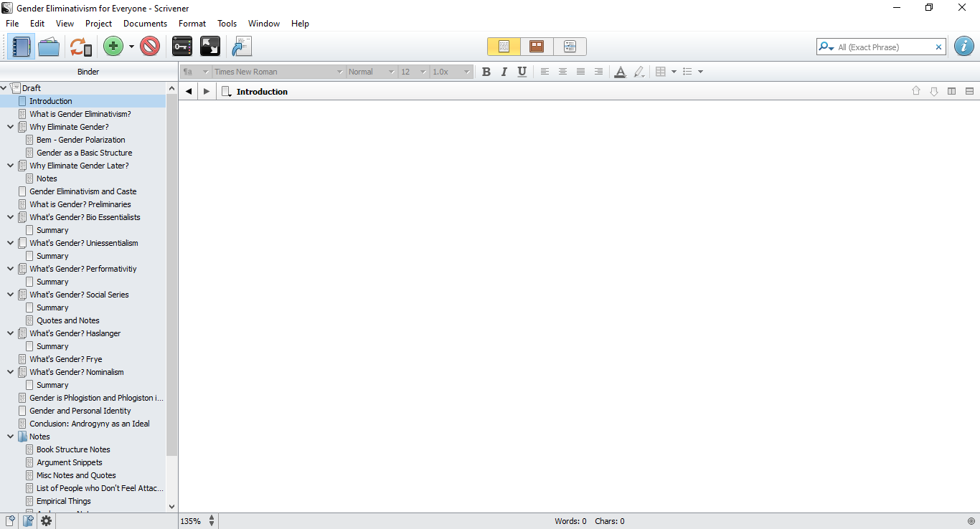Go forward in document history arrow

pos(207,91)
